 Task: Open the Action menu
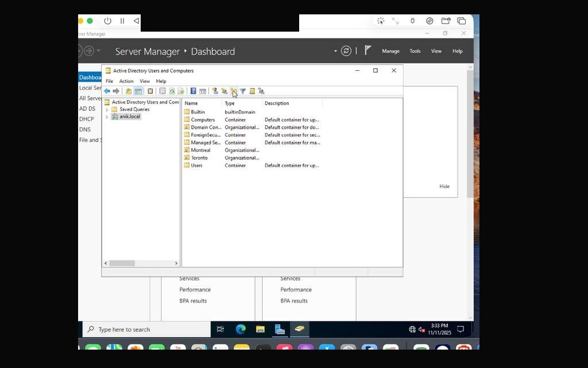(126, 81)
